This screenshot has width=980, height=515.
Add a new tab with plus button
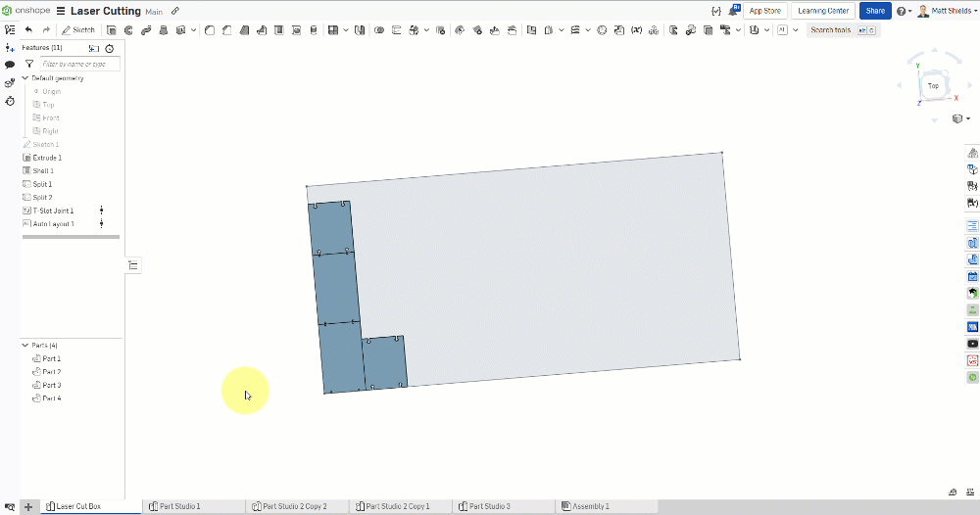click(28, 507)
